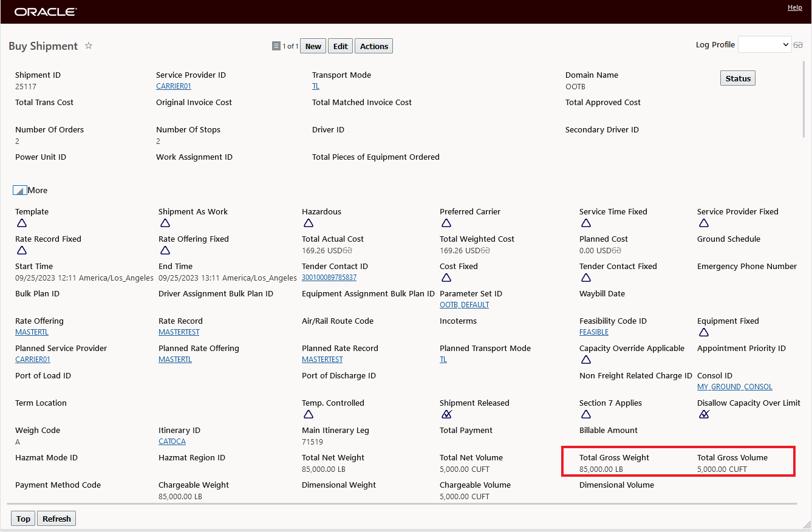
Task: Toggle the Capacity Override Applicable indicator
Action: [586, 360]
